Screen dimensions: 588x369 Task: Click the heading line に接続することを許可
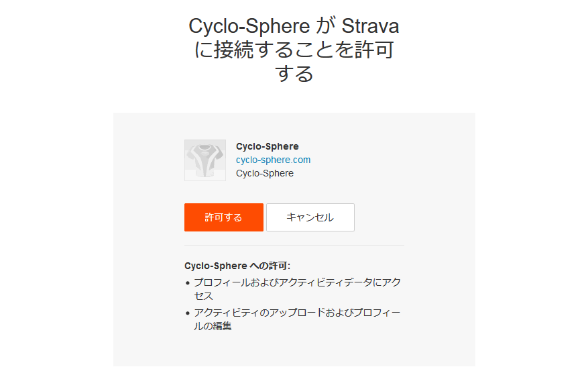[x=294, y=50]
